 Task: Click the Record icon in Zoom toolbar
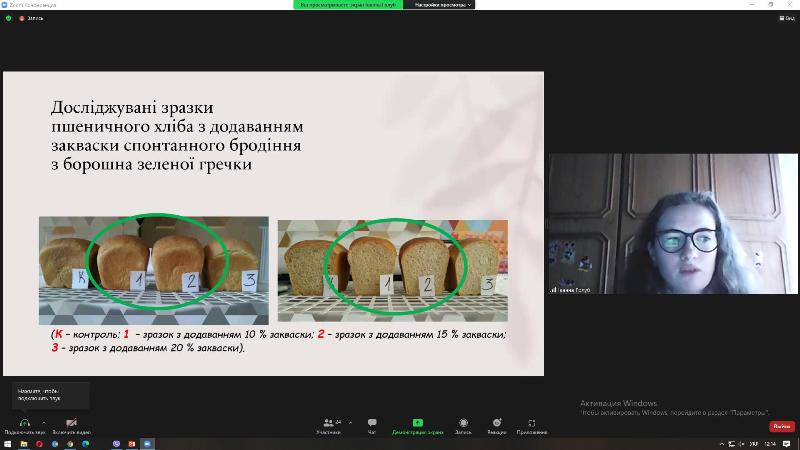click(x=463, y=423)
